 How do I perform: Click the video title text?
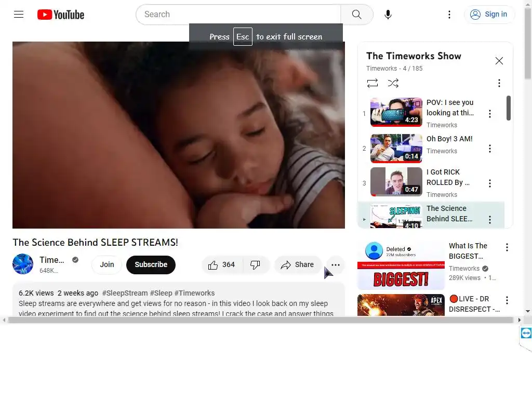point(96,242)
